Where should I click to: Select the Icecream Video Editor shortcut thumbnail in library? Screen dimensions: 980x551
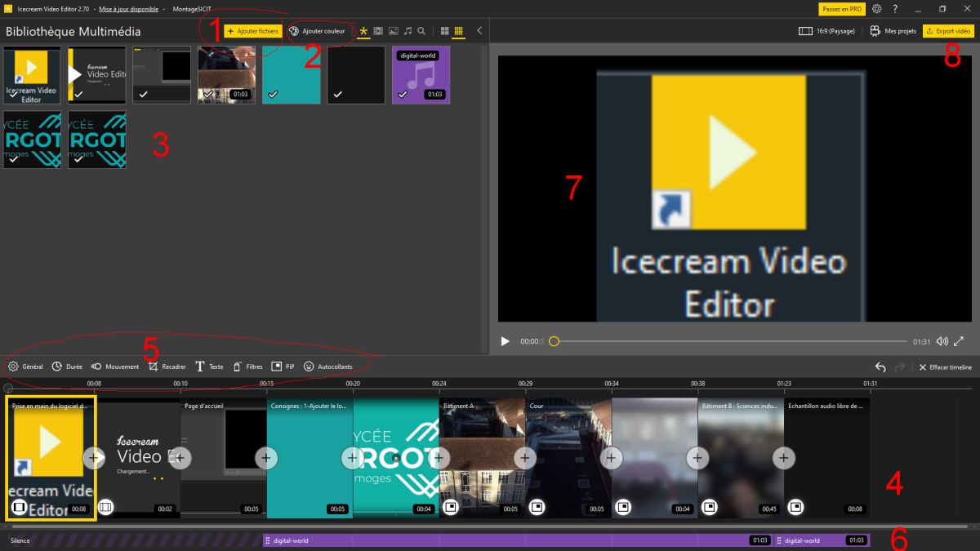(x=32, y=75)
